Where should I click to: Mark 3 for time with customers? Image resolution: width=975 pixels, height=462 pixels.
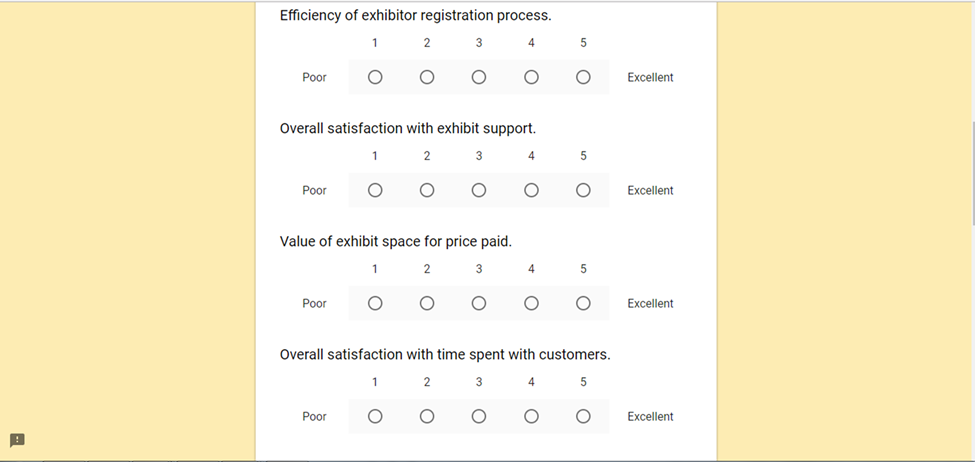[479, 416]
